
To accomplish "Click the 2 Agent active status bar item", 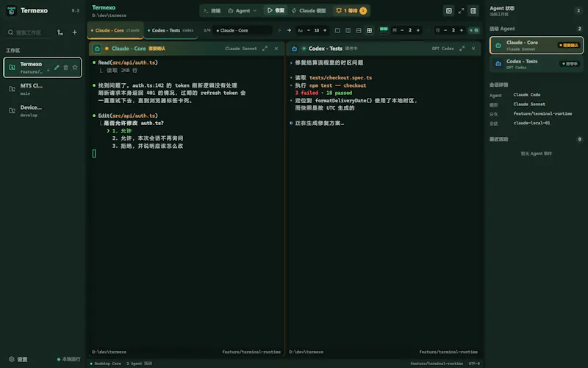I will [139, 364].
